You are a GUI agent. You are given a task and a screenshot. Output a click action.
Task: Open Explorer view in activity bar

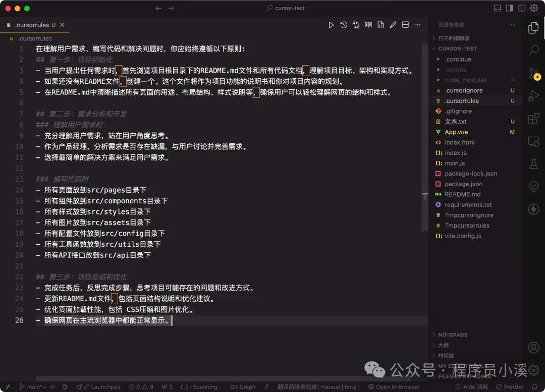point(533,28)
